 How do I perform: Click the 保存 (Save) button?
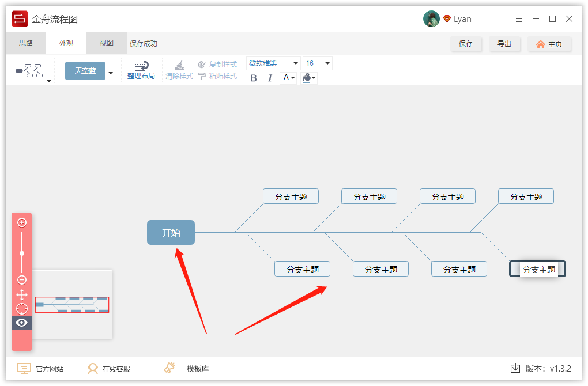466,44
